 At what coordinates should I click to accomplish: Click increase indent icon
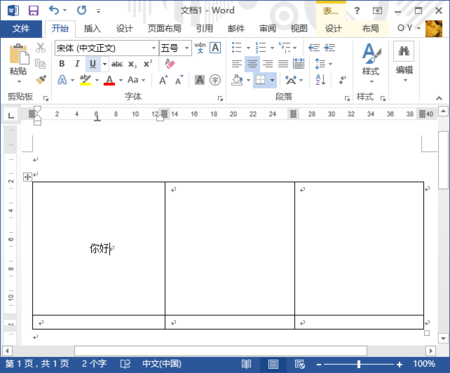coord(329,48)
